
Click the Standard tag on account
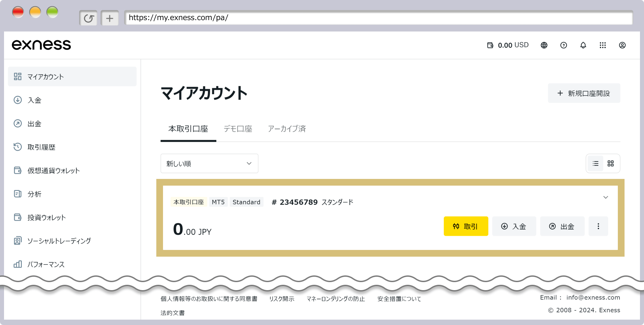(247, 202)
